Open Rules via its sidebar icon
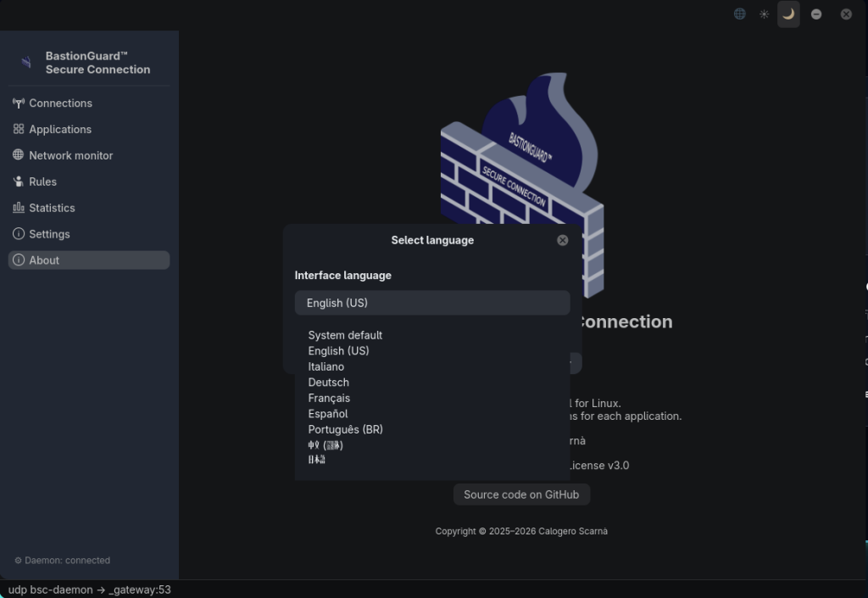This screenshot has height=598, width=868. coord(19,182)
